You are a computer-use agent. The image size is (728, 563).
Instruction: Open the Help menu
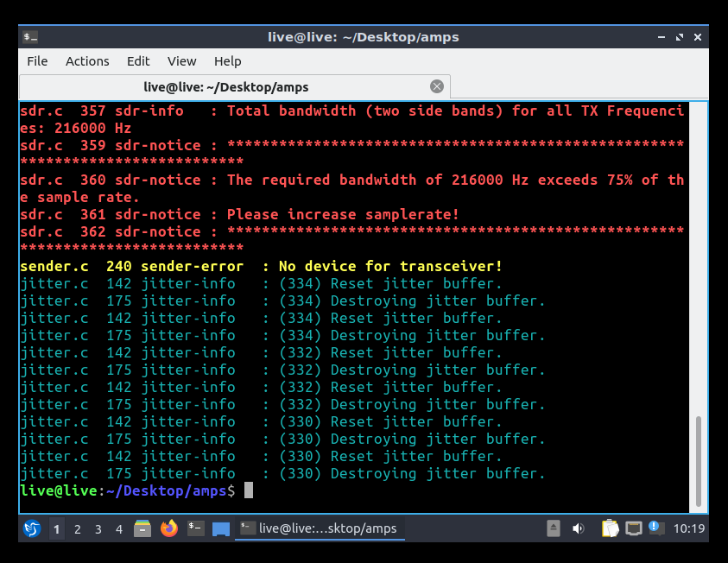coord(227,61)
